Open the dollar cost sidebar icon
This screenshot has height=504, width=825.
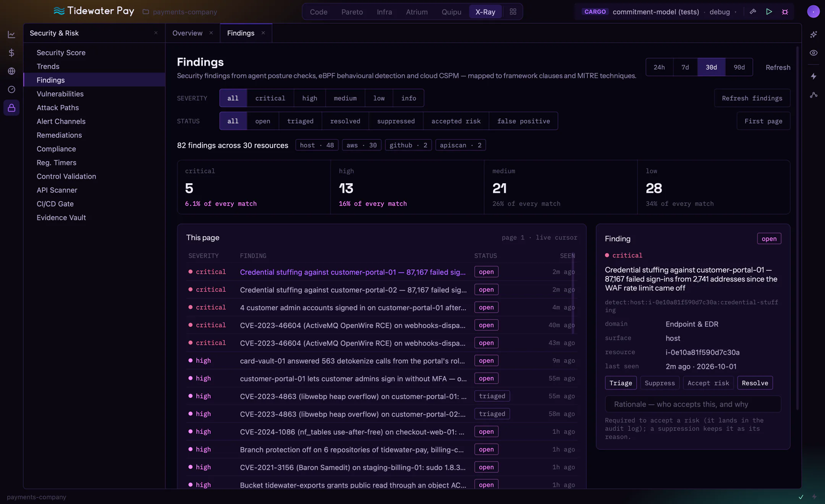(x=11, y=53)
